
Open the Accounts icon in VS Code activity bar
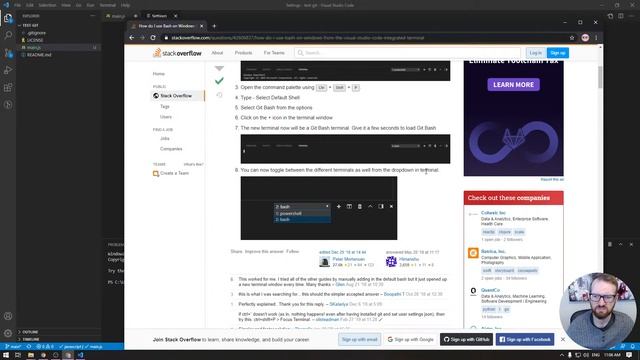8,316
